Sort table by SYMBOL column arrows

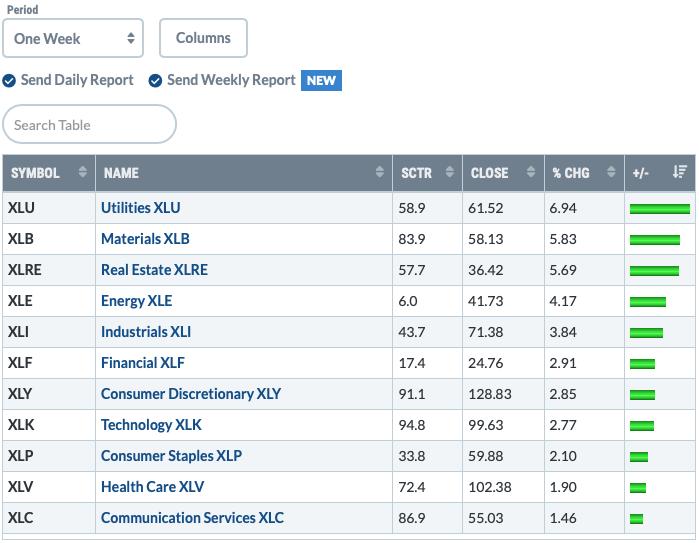tap(82, 172)
